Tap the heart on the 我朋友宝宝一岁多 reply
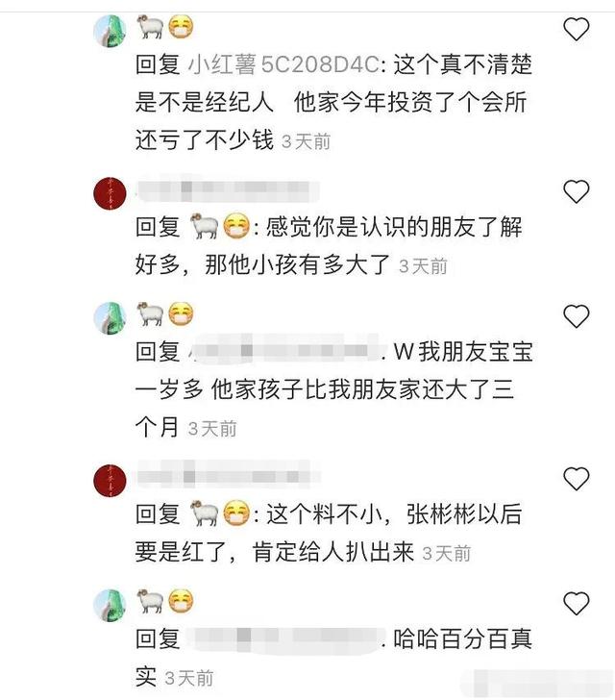 (577, 316)
